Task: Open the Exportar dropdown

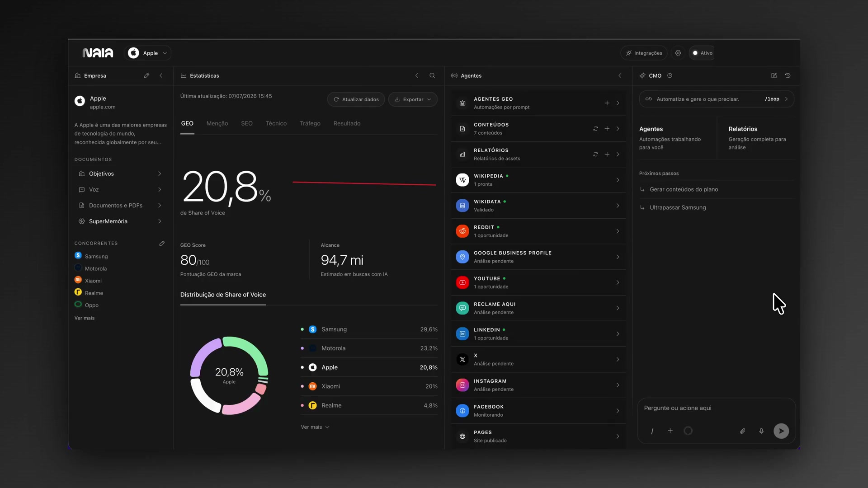Action: [x=413, y=99]
